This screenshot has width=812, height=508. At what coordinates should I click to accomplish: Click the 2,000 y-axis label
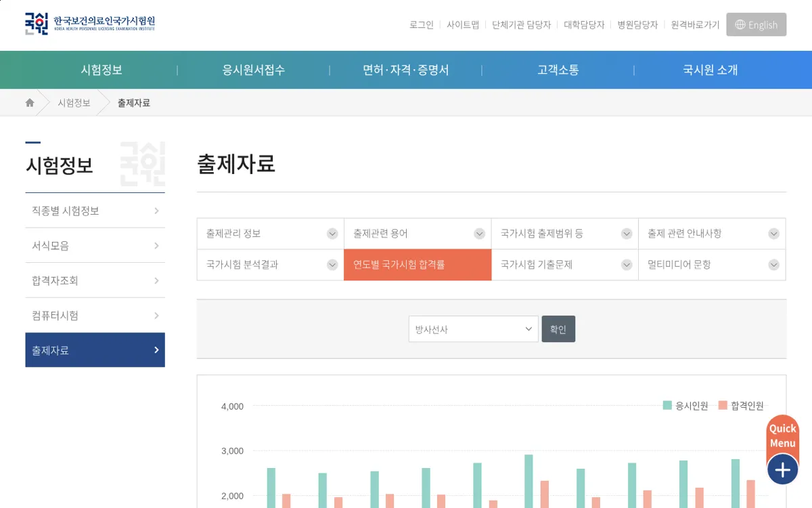[232, 496]
